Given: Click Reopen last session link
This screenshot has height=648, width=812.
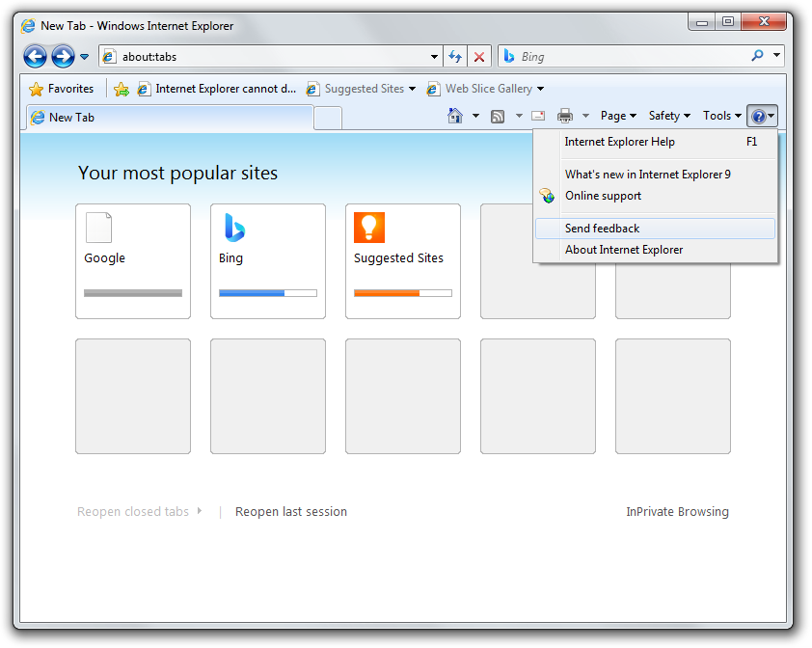Looking at the screenshot, I should coord(291,512).
